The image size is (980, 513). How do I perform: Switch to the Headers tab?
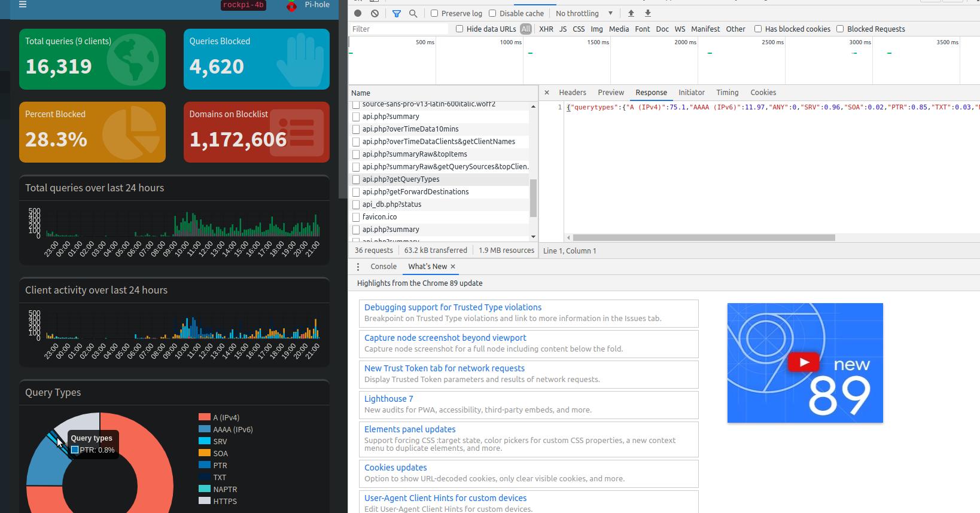tap(573, 93)
